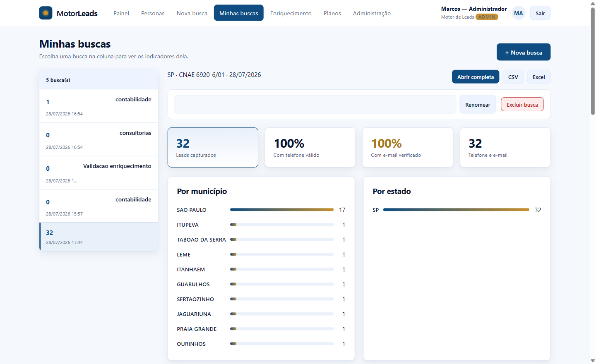Click the 'TABOAO DA SERRA' municipality label
The height and width of the screenshot is (364, 596).
click(201, 240)
